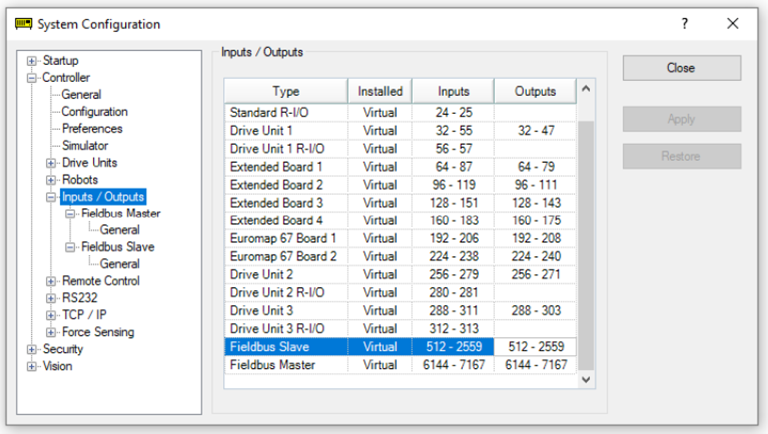Open General under Fieldbus Master
768x434 pixels.
(x=120, y=230)
